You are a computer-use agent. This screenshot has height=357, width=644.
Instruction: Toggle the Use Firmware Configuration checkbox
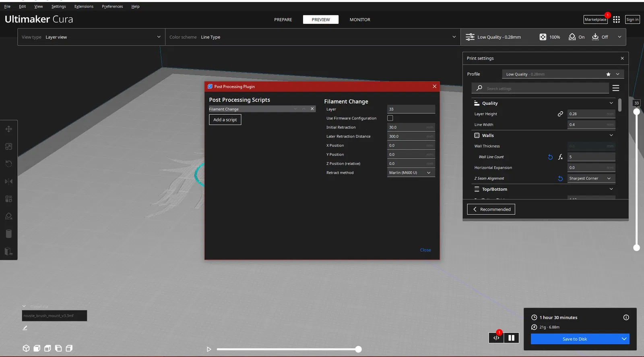coord(390,118)
